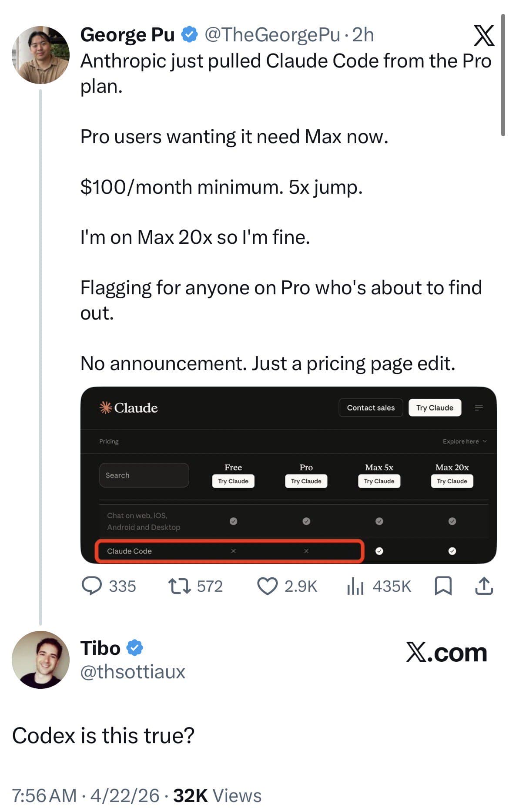Bookmark George Pu's post
Screen dimensions: 509x812
click(444, 586)
